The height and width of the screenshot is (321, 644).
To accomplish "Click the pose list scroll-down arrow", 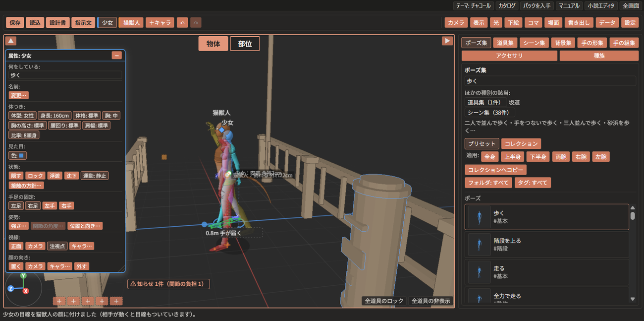I will 633,299.
